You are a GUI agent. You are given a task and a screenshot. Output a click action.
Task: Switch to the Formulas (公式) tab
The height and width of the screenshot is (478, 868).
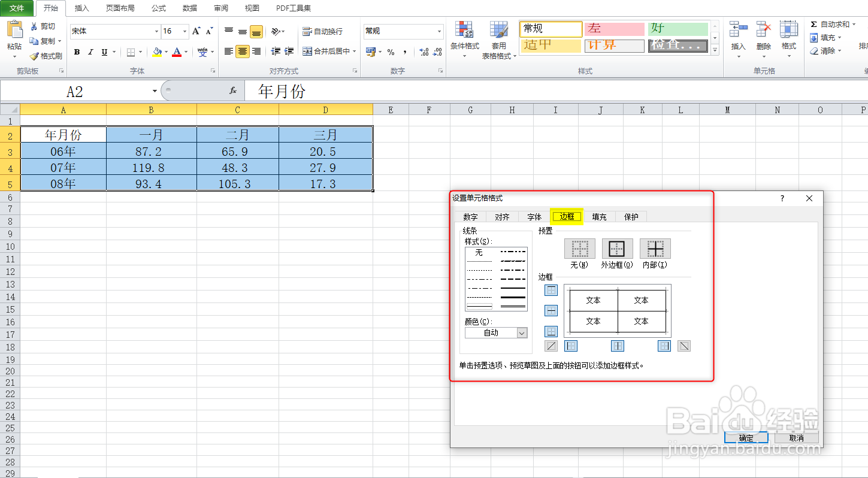click(x=159, y=8)
